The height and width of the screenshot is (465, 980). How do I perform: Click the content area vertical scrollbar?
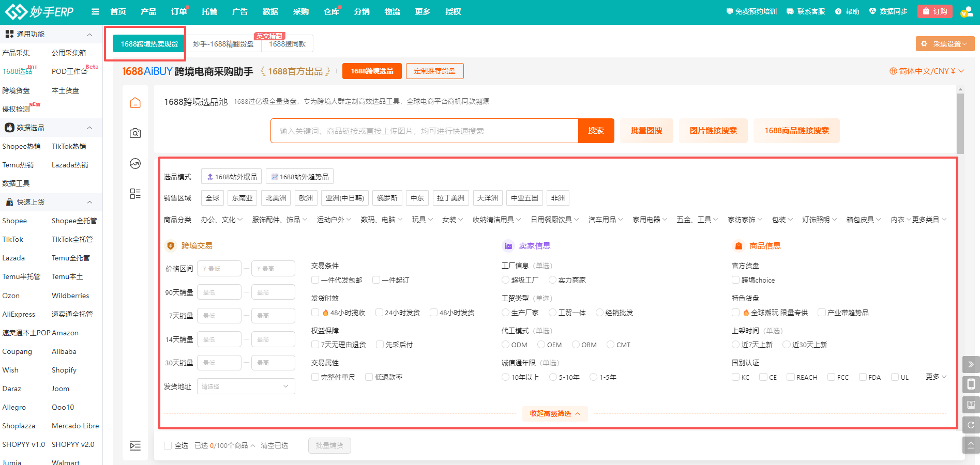960,124
